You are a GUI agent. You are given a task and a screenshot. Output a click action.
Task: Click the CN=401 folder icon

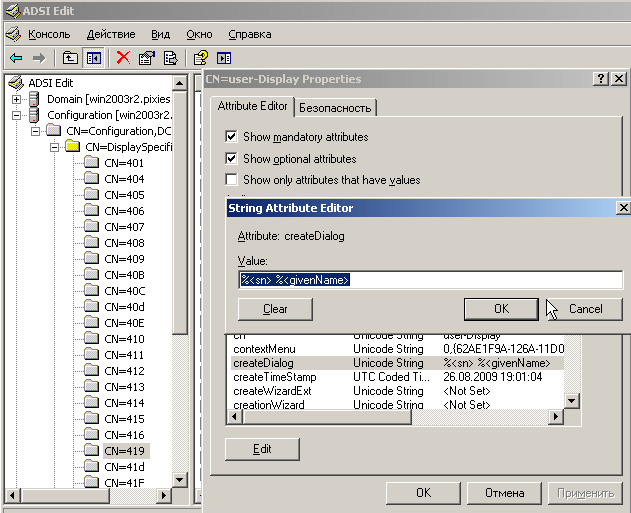(91, 163)
